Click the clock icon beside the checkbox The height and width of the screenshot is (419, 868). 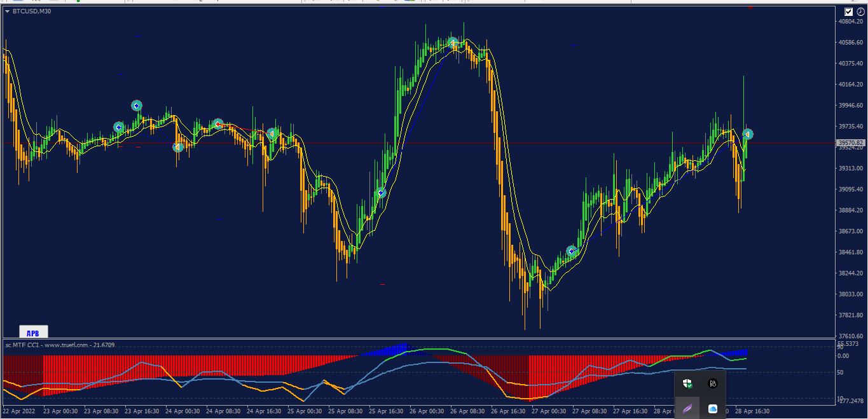(x=860, y=11)
